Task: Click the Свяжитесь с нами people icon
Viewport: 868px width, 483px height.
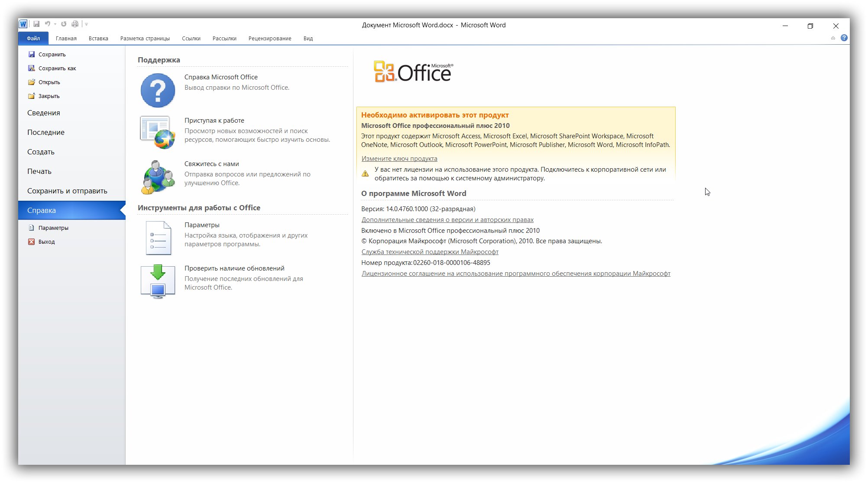Action: pyautogui.click(x=158, y=177)
